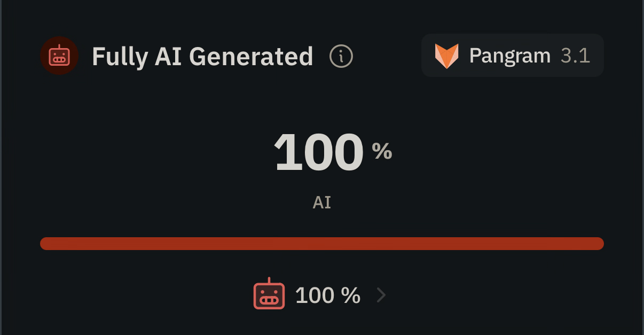Click the version number 3.1

pos(575,56)
